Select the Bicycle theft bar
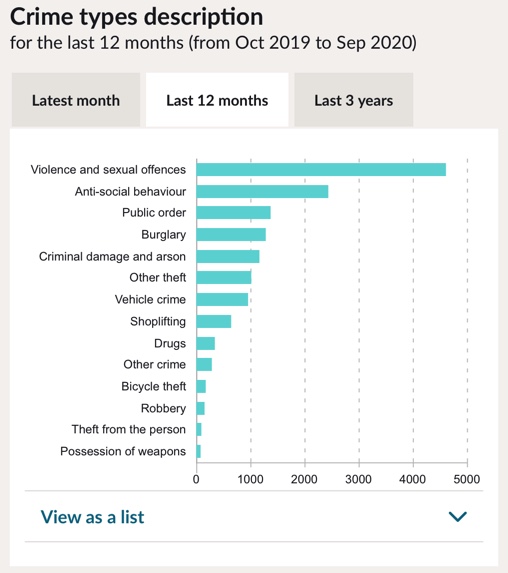508x573 pixels. tap(201, 386)
